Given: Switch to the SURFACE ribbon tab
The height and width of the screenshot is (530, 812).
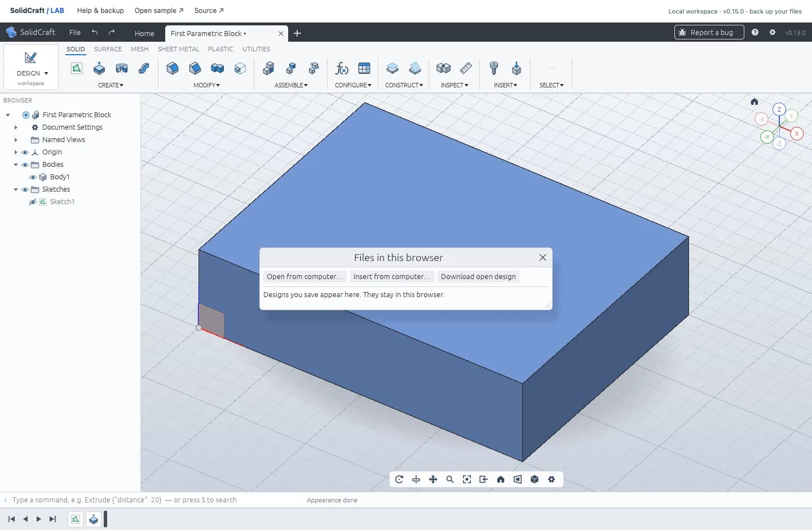Looking at the screenshot, I should point(108,49).
